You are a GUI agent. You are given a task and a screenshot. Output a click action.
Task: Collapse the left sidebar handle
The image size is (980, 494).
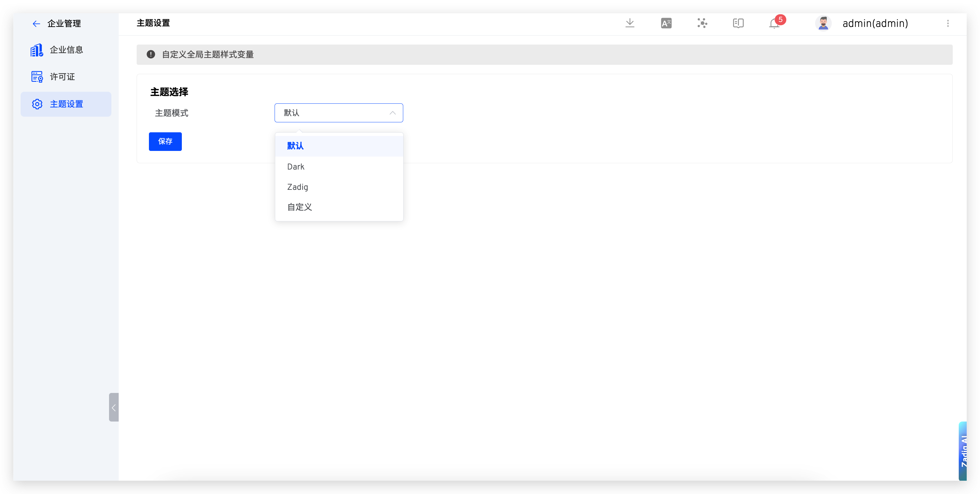(113, 407)
